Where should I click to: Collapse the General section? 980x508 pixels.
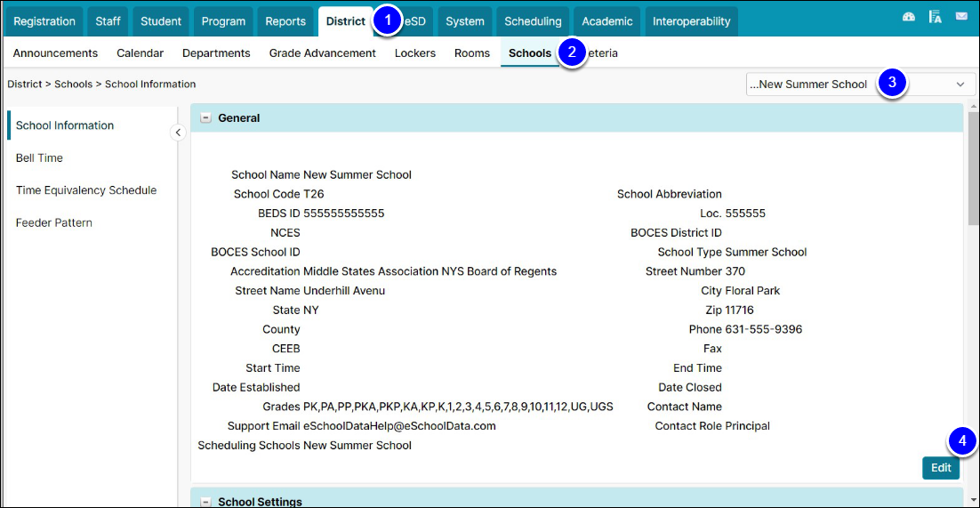click(205, 117)
